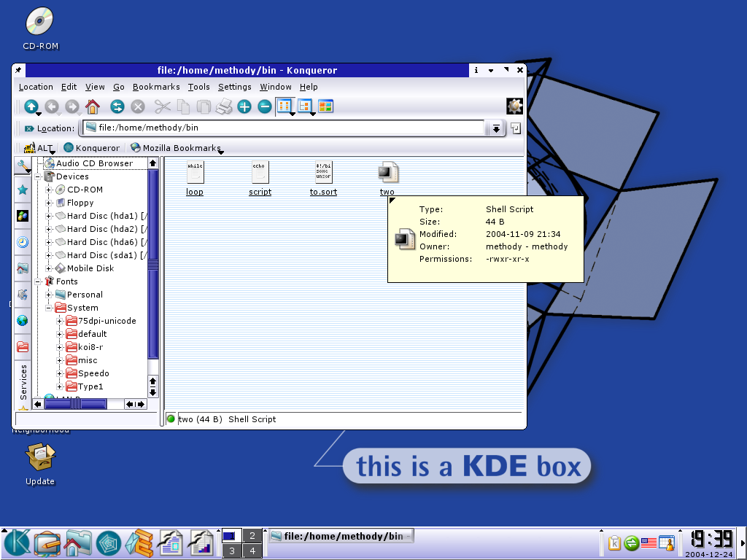Click the Home directory toolbar icon
Viewport: 747px width, 560px height.
click(92, 107)
